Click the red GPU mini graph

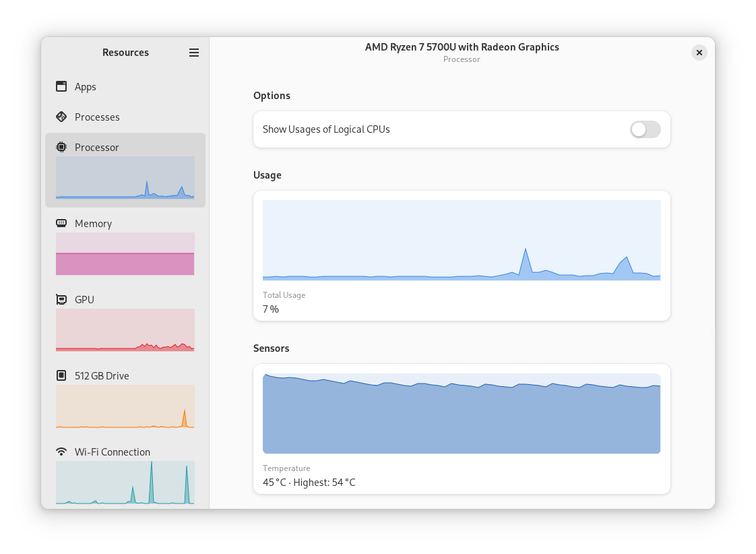125,330
